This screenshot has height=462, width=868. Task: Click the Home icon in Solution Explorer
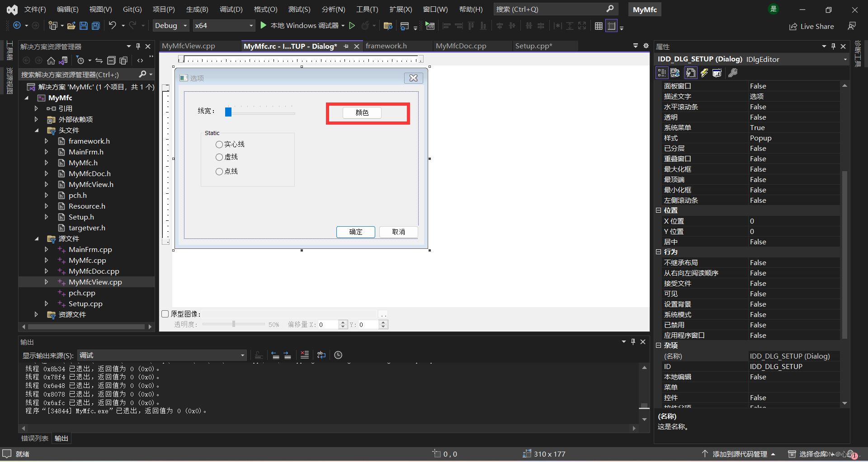pyautogui.click(x=51, y=60)
